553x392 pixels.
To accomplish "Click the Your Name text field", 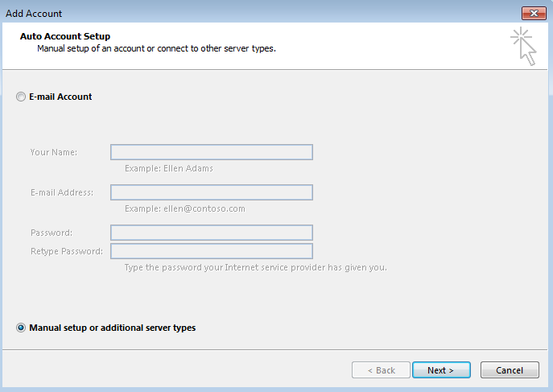I will [x=211, y=152].
